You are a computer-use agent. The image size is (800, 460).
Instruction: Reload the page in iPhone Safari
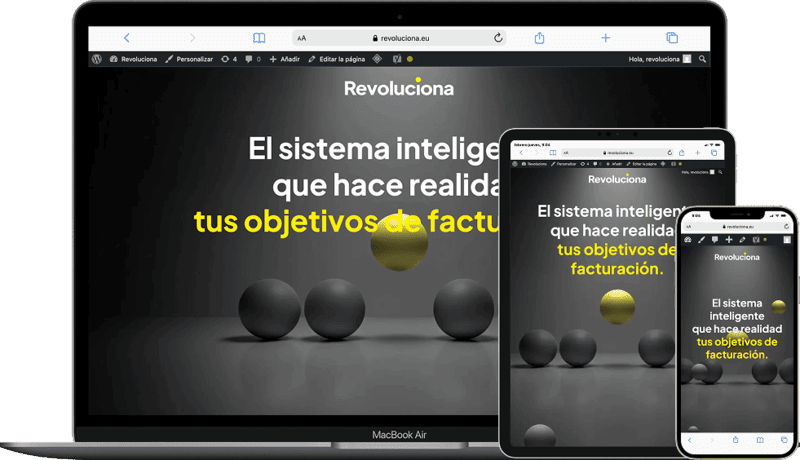pyautogui.click(x=786, y=226)
